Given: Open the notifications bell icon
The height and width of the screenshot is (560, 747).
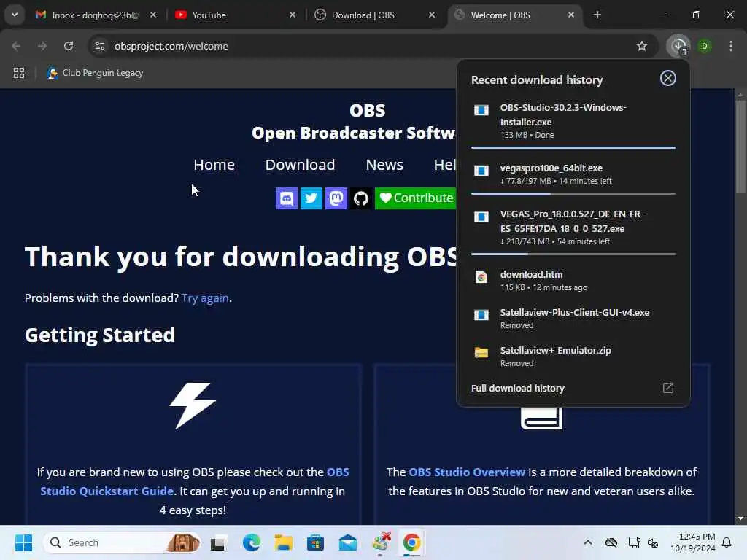Looking at the screenshot, I should pos(727,542).
